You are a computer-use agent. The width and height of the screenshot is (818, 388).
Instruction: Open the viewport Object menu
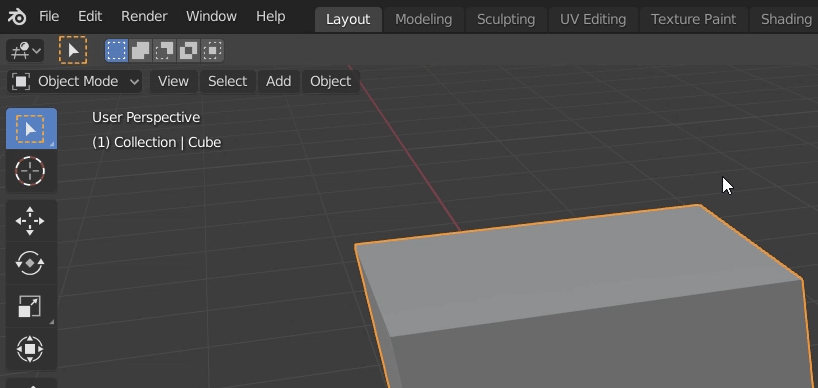click(x=331, y=81)
